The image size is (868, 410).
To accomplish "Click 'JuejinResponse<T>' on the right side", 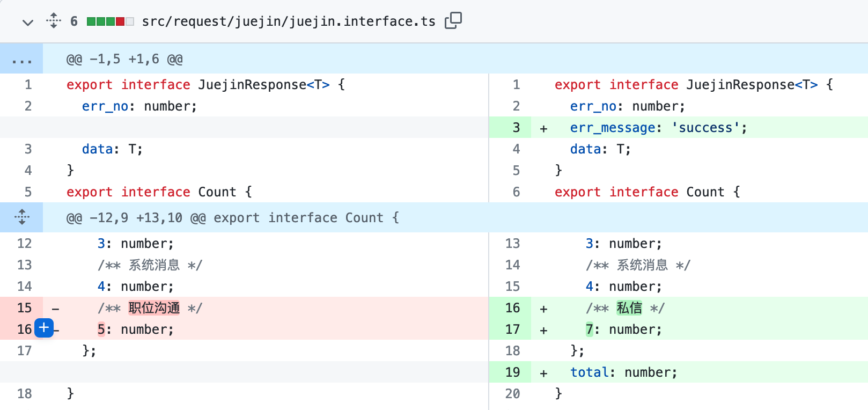I will click(x=752, y=85).
